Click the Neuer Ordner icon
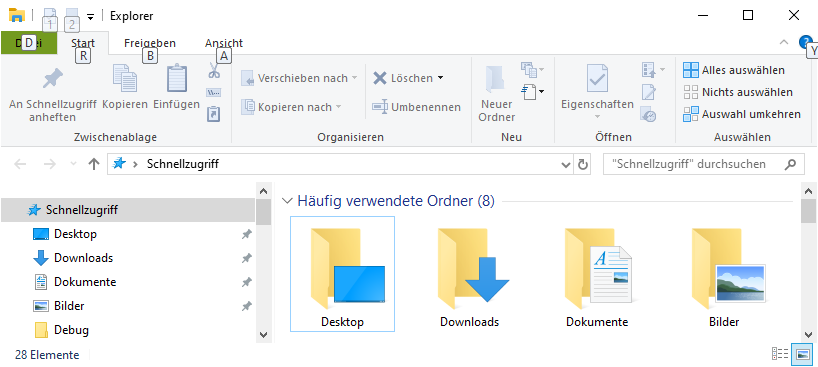Viewport: 818px width, 367px height. [x=496, y=79]
